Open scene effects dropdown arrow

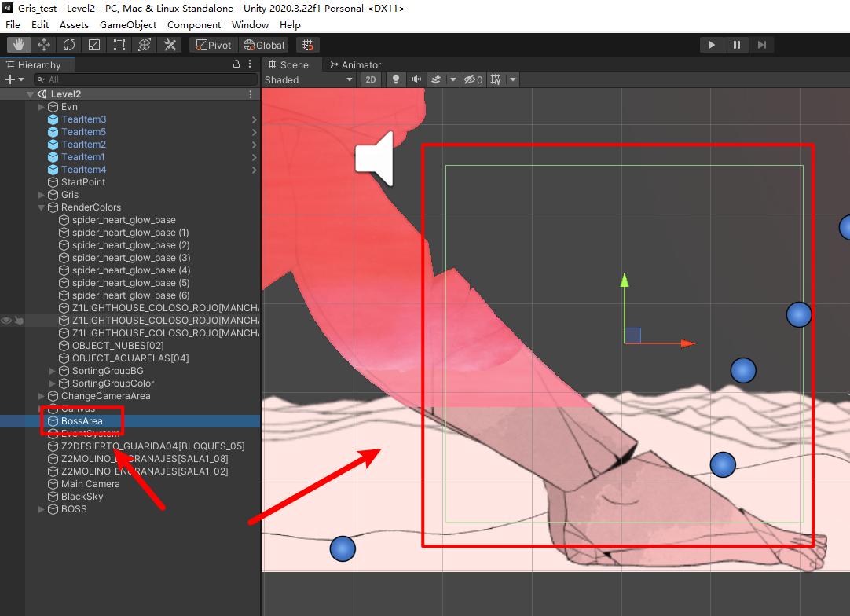pyautogui.click(x=452, y=79)
